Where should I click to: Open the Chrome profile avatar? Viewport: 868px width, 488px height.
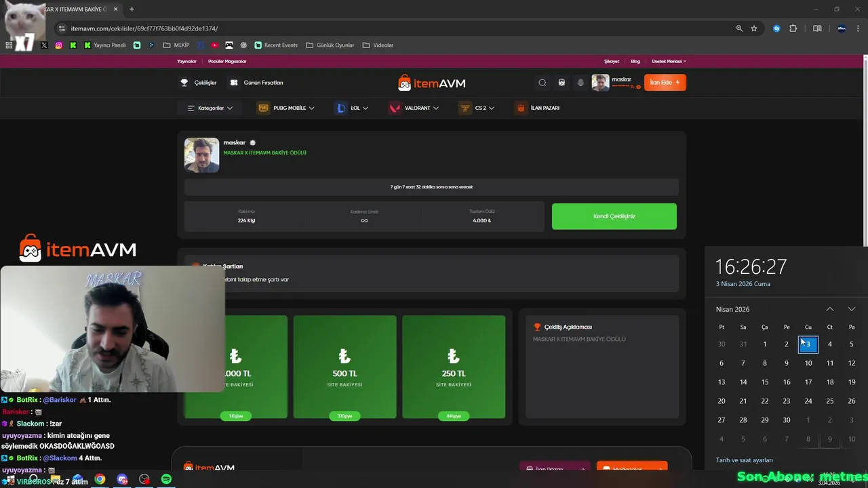(x=842, y=28)
